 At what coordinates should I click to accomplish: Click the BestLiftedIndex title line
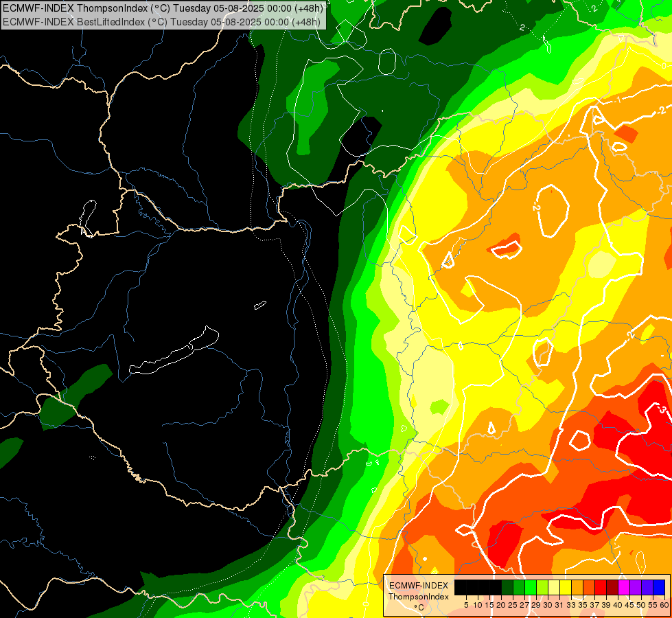coord(162,21)
